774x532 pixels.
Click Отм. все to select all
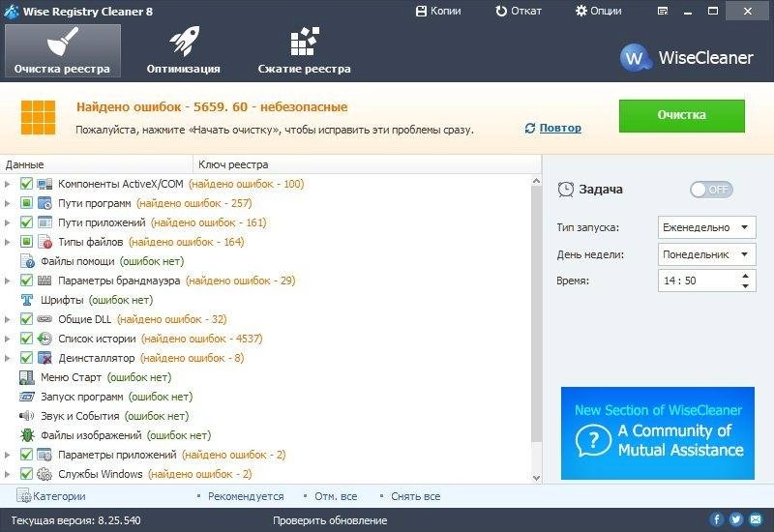[336, 496]
